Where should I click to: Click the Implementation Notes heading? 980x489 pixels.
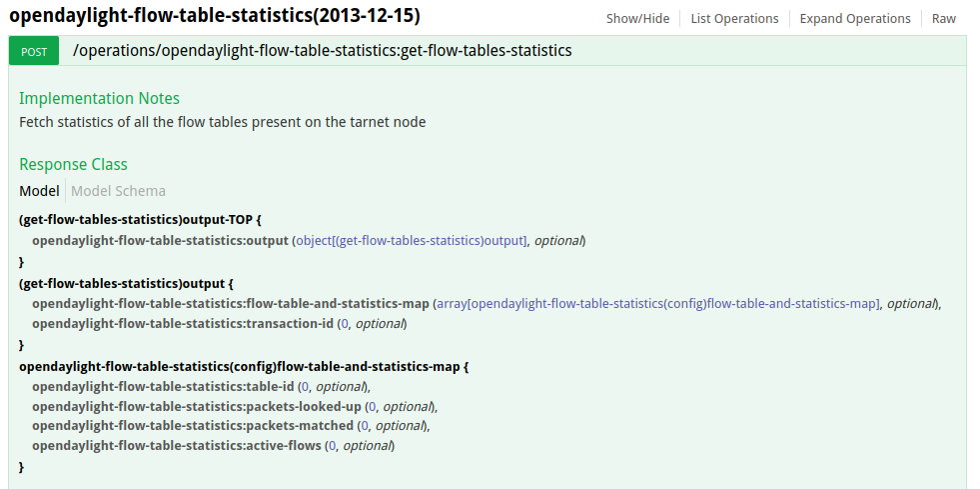[x=99, y=98]
